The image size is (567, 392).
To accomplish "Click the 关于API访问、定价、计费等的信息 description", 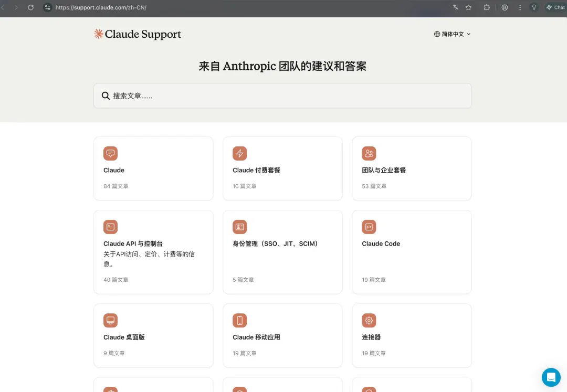I will pos(149,259).
